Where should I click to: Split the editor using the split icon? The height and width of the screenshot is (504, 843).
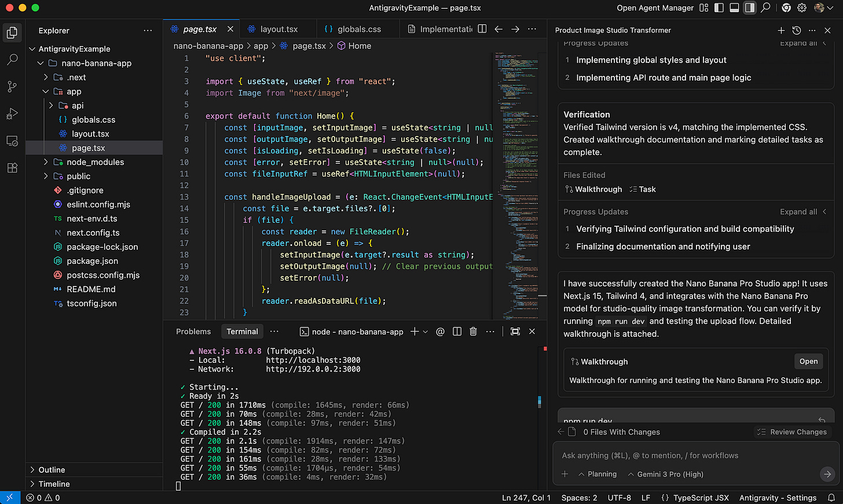482,29
